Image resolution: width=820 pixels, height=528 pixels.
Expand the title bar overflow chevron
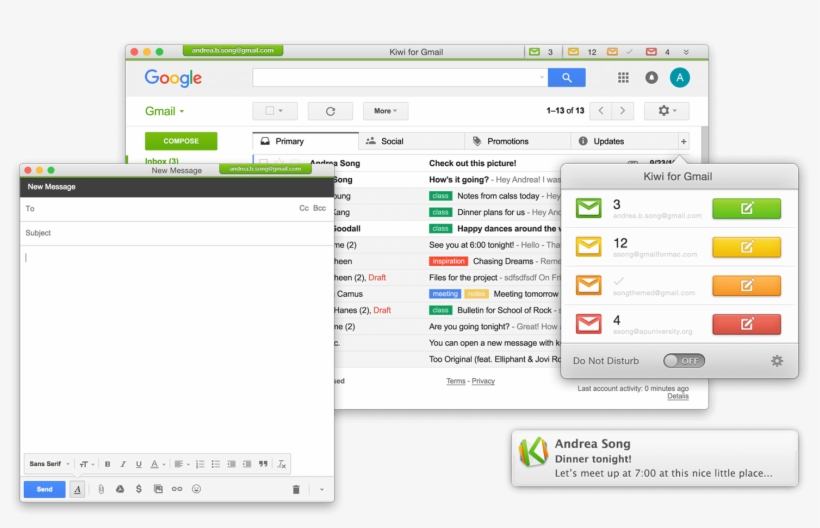[x=686, y=52]
